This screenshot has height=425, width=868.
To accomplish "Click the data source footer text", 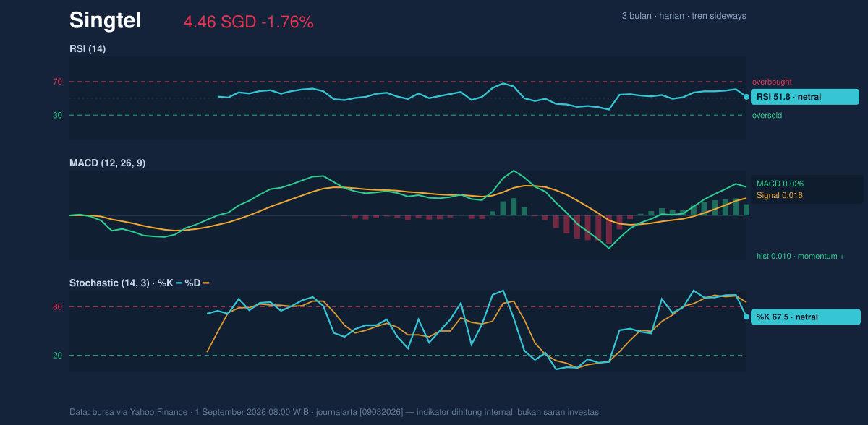I will tap(336, 412).
